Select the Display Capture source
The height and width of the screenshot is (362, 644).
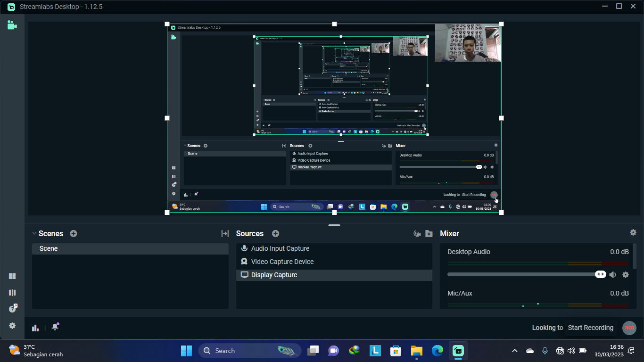(x=334, y=275)
